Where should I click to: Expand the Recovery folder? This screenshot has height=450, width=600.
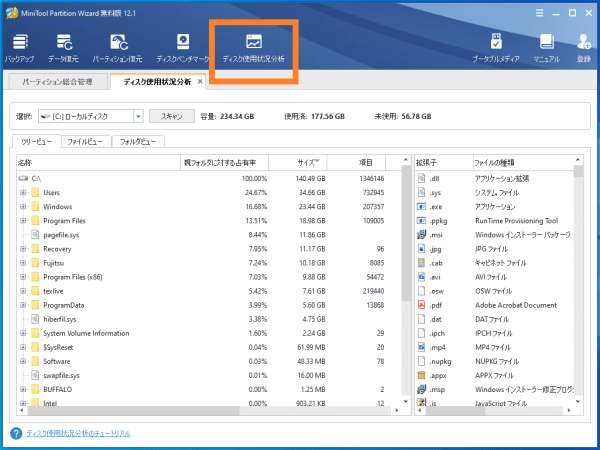[x=23, y=249]
